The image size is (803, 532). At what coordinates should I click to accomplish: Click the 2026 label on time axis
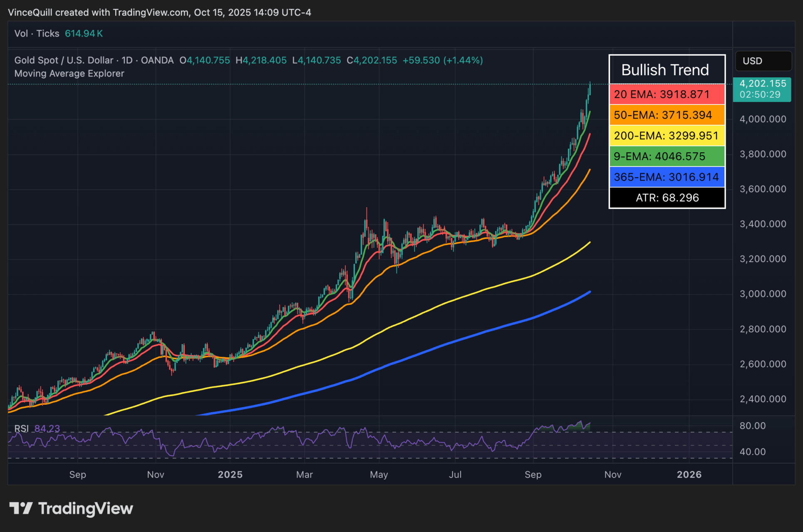coord(689,475)
